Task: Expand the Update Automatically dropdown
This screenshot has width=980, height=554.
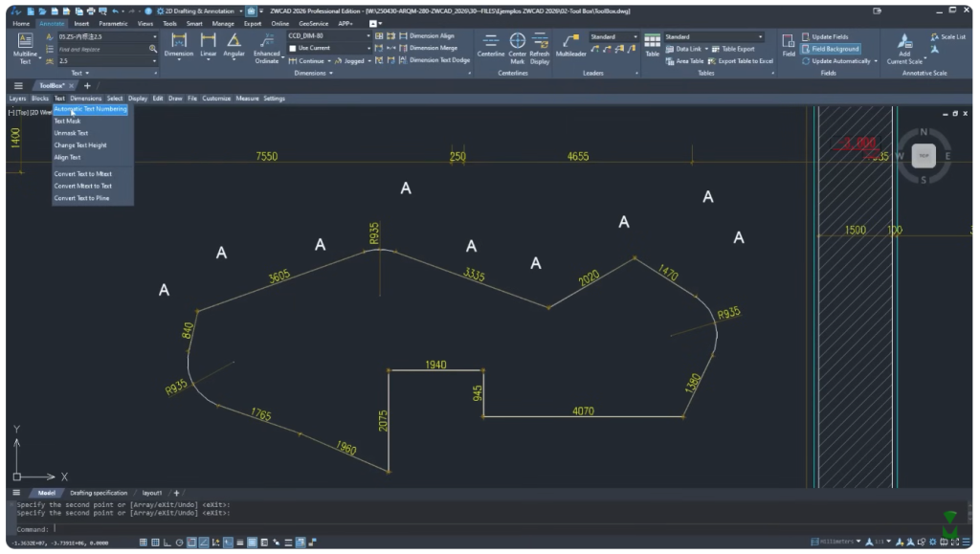Action: pos(876,61)
